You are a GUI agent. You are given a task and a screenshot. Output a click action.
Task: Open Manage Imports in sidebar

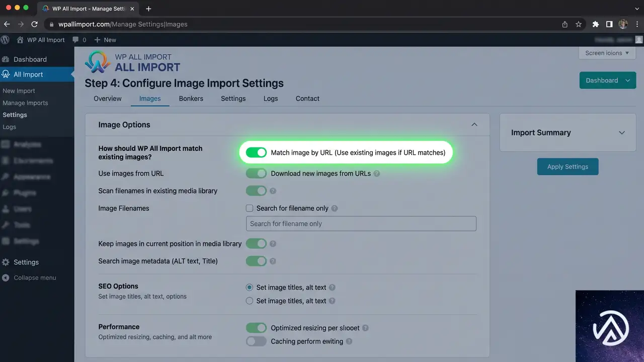click(x=25, y=103)
